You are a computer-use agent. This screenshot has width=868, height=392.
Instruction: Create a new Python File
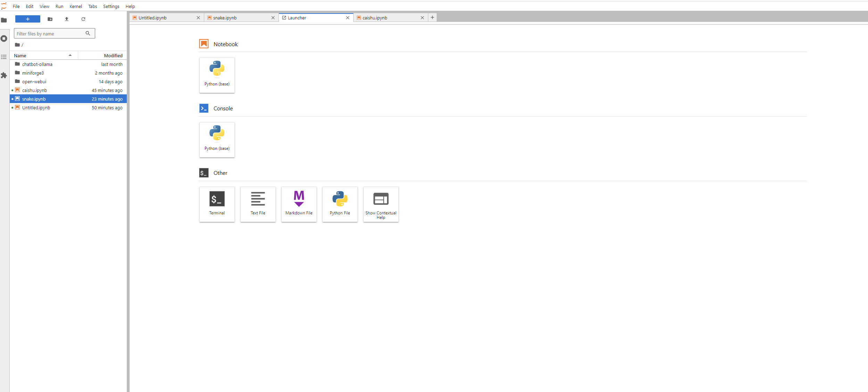tap(340, 204)
